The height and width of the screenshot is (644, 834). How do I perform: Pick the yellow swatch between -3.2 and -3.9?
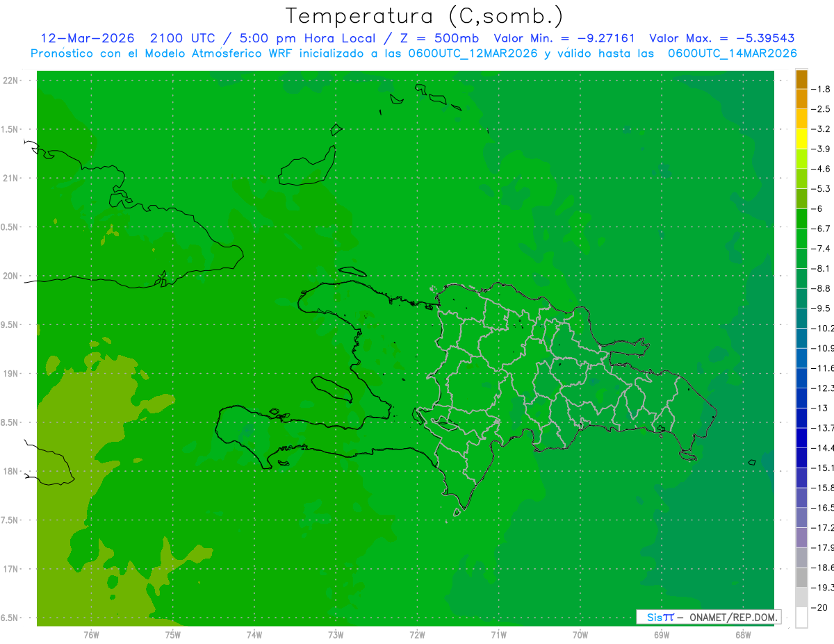tap(801, 139)
